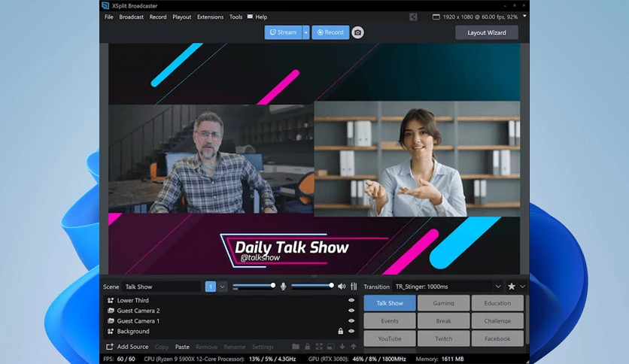Expand the scene number dropdown
The image size is (629, 364).
[x=222, y=287]
